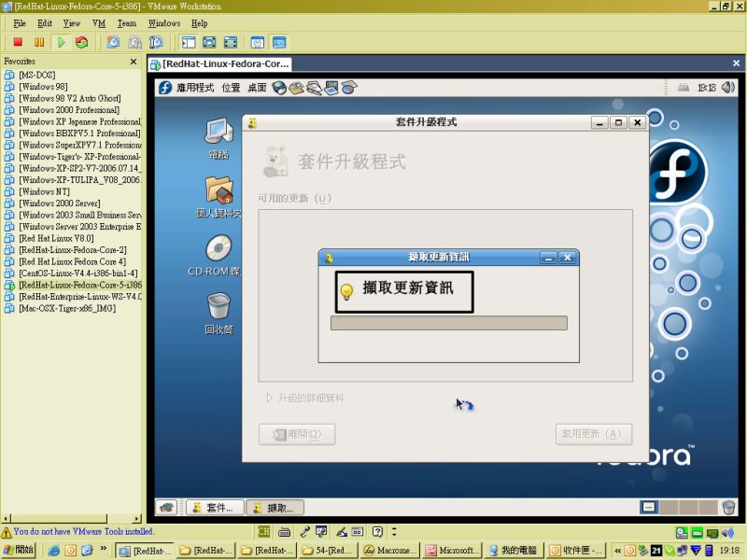This screenshot has height=560, width=747.
Task: Click the revert-to-snapshot toolbar icon
Action: (134, 42)
